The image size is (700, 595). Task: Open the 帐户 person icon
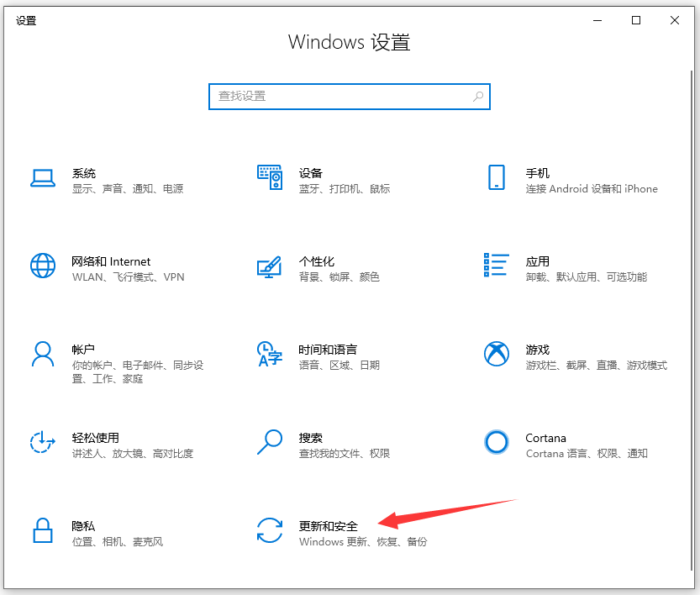point(43,354)
